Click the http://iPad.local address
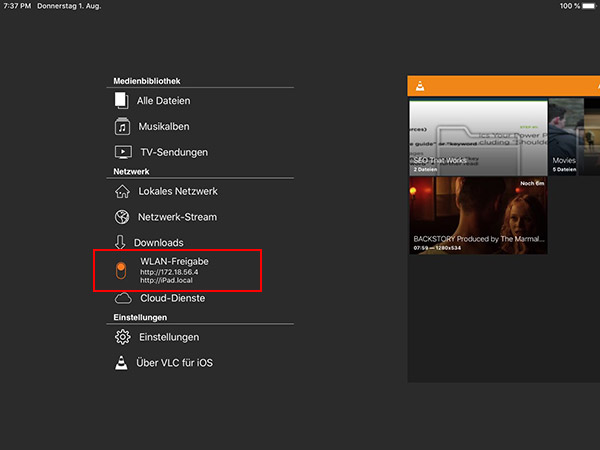This screenshot has height=450, width=600. click(166, 280)
